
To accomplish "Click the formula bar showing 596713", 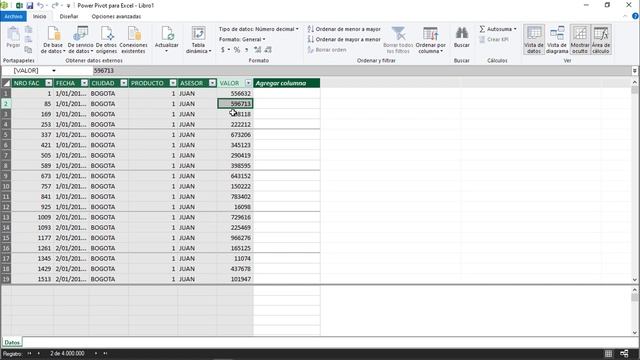I will click(x=361, y=71).
